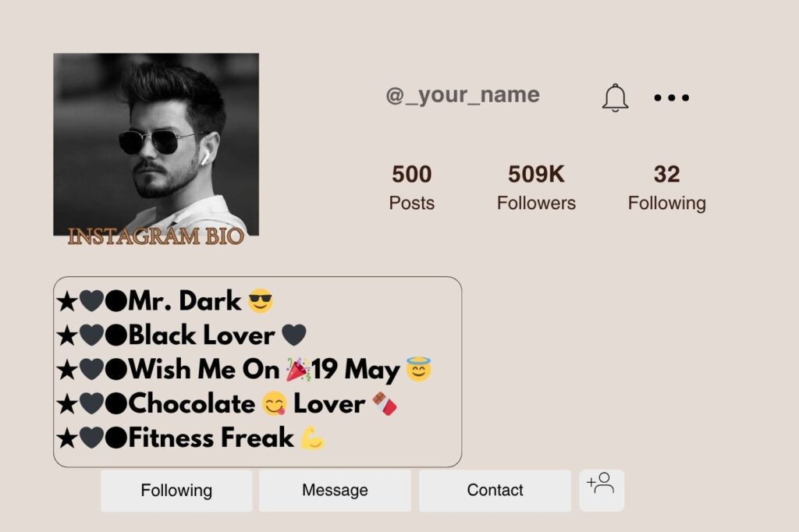Viewport: 799px width, 532px height.
Task: Click the add person suggestion icon
Action: 601,484
